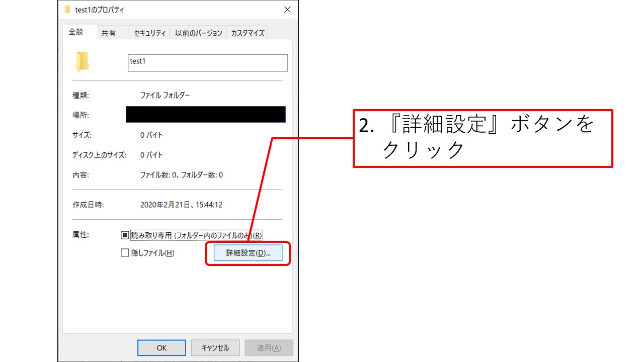Close the test1 properties dialog
The width and height of the screenshot is (644, 362).
[x=287, y=10]
